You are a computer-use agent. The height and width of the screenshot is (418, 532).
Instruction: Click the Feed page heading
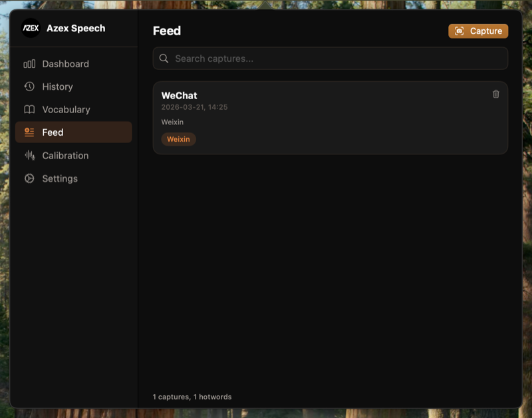[167, 31]
